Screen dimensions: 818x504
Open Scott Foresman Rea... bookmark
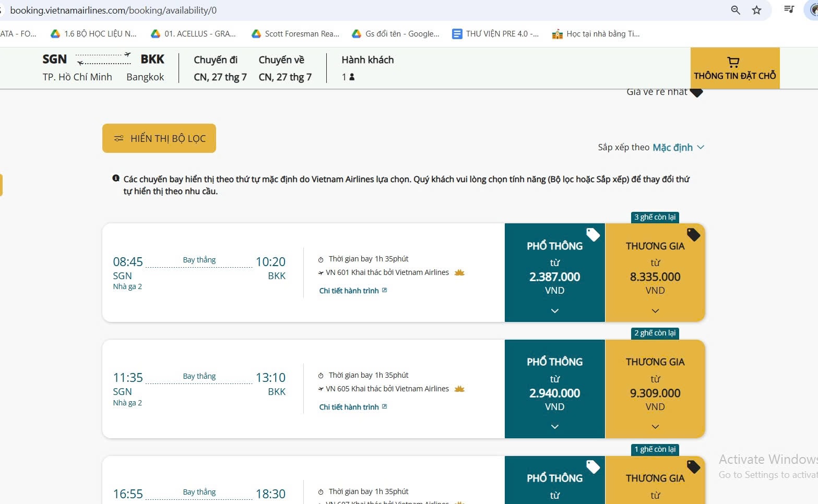click(x=295, y=34)
